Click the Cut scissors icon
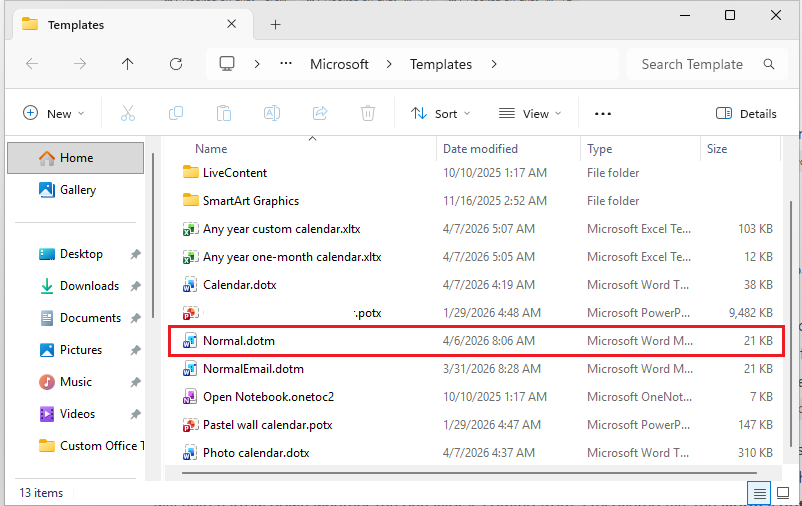This screenshot has height=506, width=802. 128,113
